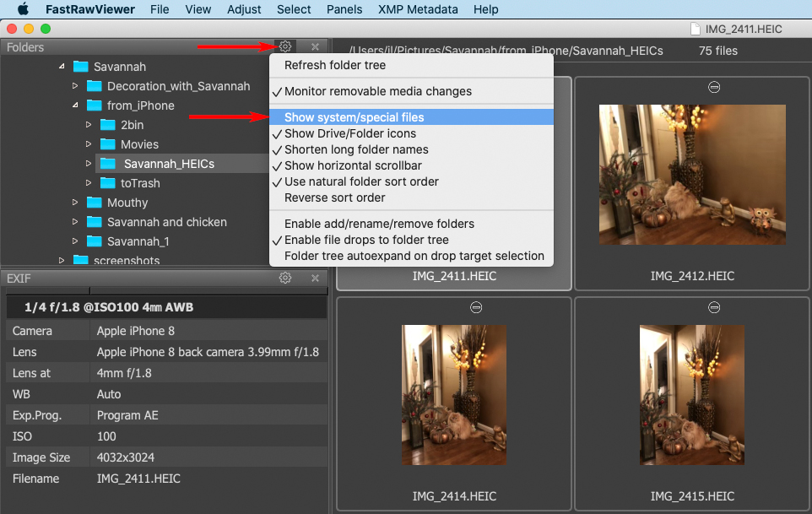Uncheck Use natural folder sort order

pos(361,181)
